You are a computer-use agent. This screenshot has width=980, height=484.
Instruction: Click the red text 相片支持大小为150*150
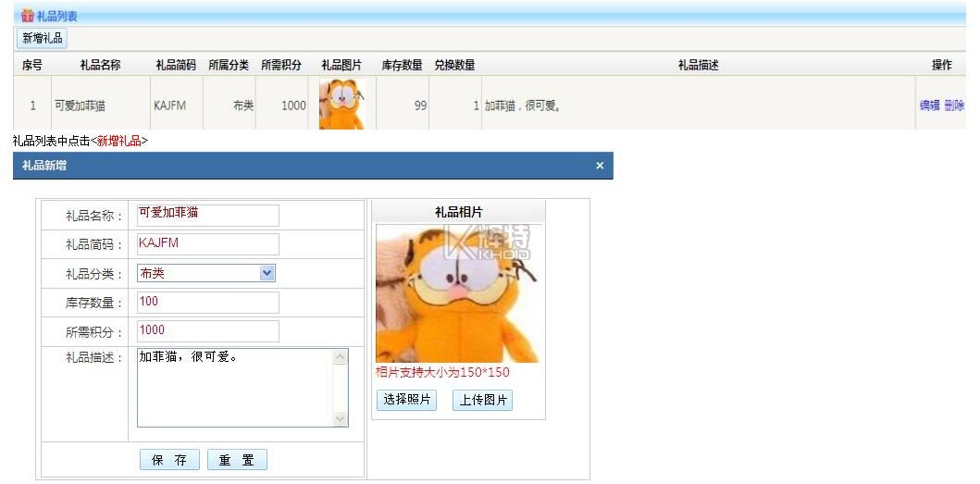click(x=442, y=373)
